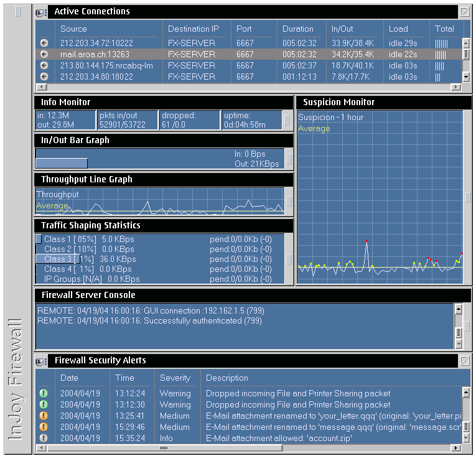Select the 212.203.34.80:18022 connection row
The image size is (476, 461).
[249, 77]
